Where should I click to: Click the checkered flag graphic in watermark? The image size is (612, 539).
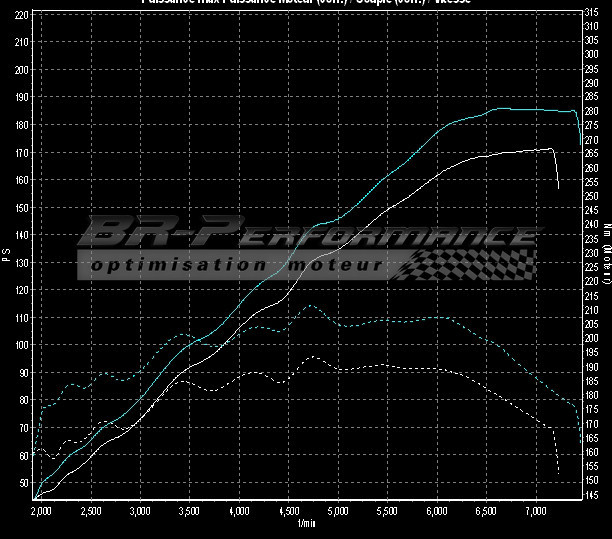click(478, 264)
